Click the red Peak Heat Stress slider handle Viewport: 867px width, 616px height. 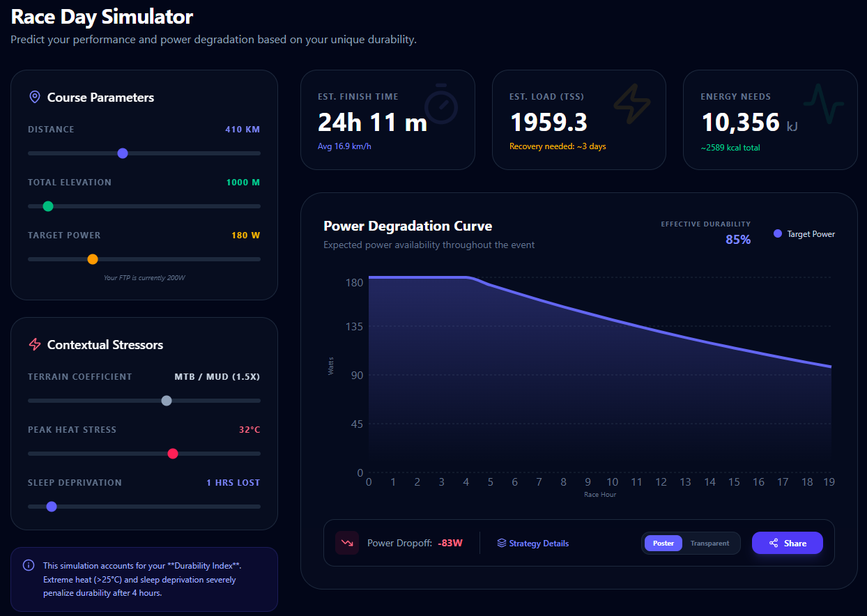point(173,454)
